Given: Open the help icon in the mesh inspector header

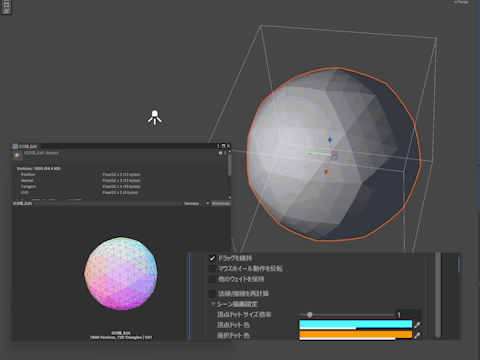Looking at the screenshot, I should [220, 153].
